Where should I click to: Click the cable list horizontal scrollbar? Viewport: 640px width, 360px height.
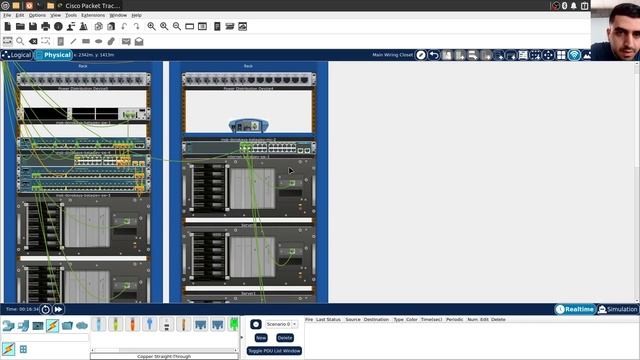tap(164, 350)
